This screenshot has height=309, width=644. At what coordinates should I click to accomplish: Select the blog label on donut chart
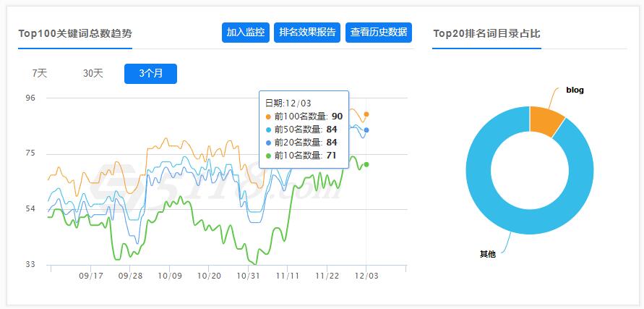click(575, 90)
